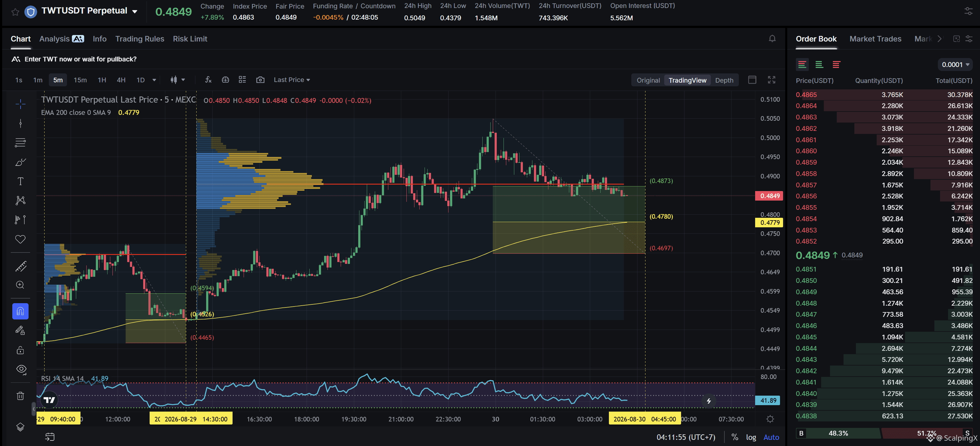
Task: Collapse the left drawing toolbar
Action: pyautogui.click(x=33, y=409)
